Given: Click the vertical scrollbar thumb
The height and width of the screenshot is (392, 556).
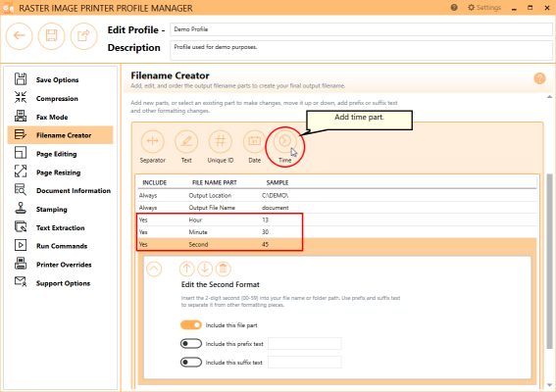Looking at the screenshot, I should coord(549,262).
